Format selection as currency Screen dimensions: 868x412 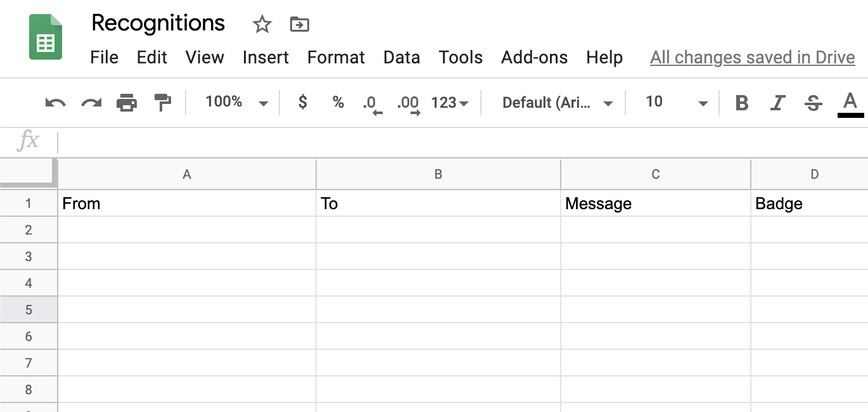point(302,102)
